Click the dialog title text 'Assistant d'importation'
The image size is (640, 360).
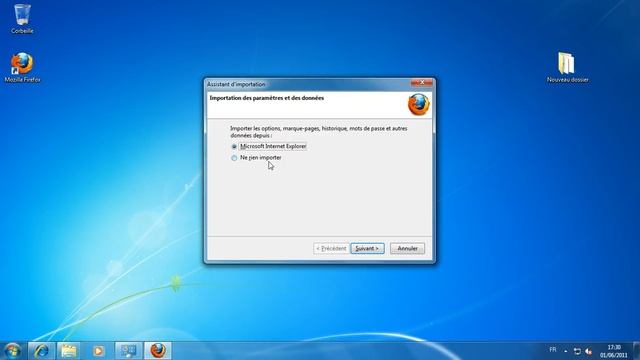pos(236,84)
